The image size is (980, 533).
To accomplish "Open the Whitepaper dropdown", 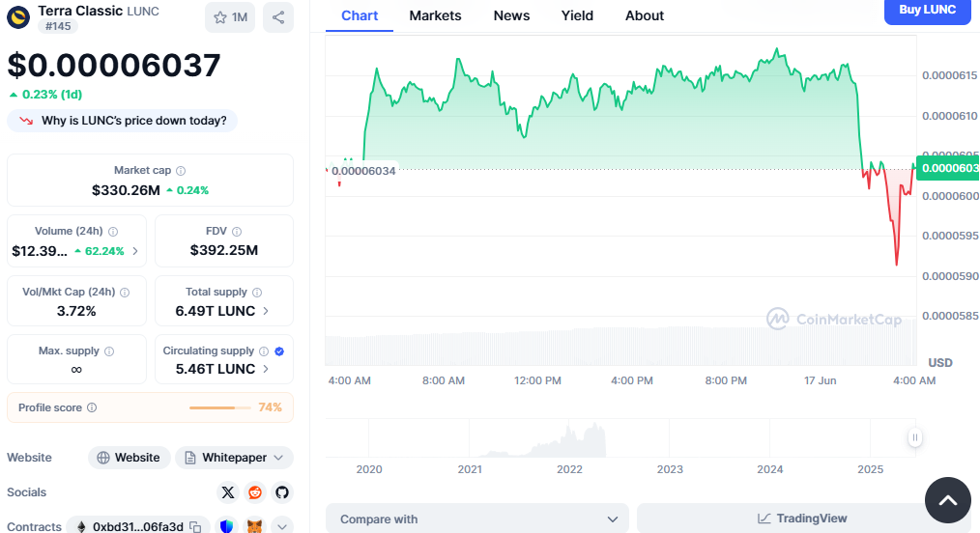I will (234, 458).
